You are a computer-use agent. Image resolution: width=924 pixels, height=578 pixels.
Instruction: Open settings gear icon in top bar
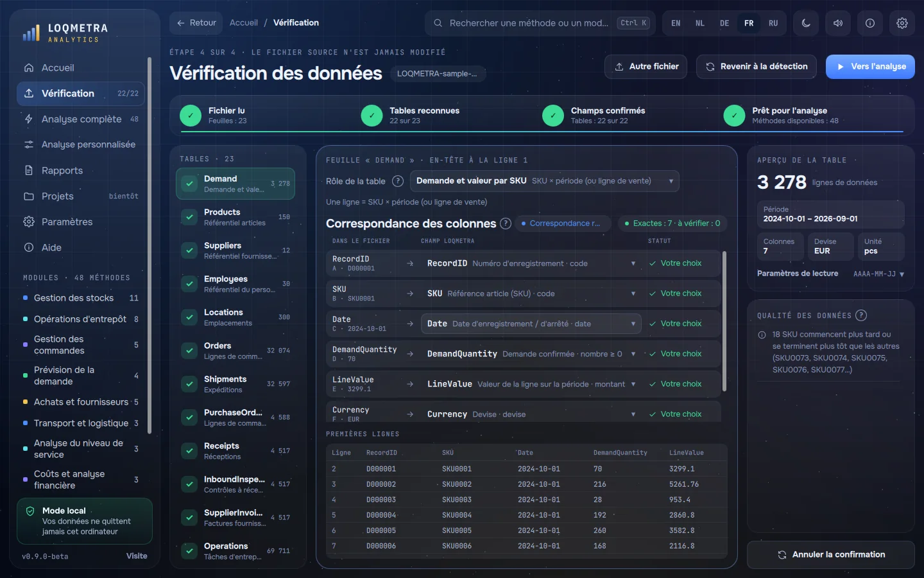(902, 23)
